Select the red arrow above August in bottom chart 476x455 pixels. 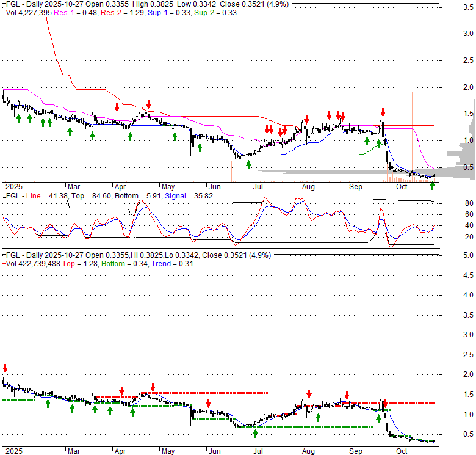[x=309, y=394]
